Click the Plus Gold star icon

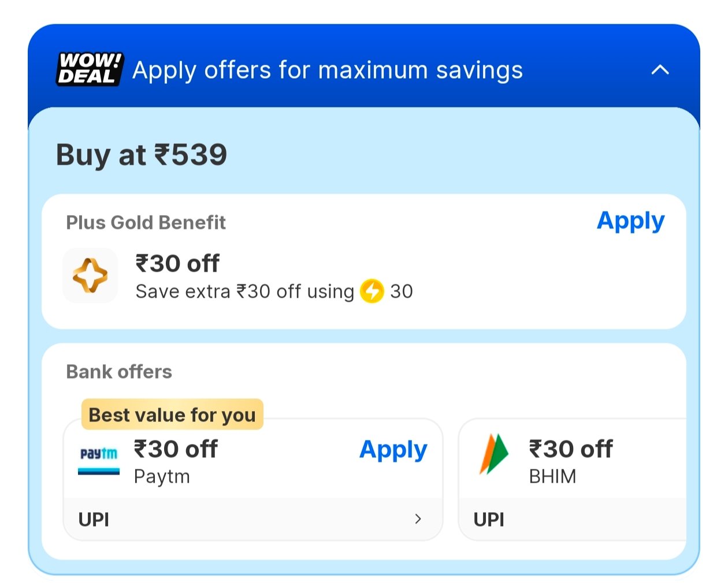pos(90,276)
